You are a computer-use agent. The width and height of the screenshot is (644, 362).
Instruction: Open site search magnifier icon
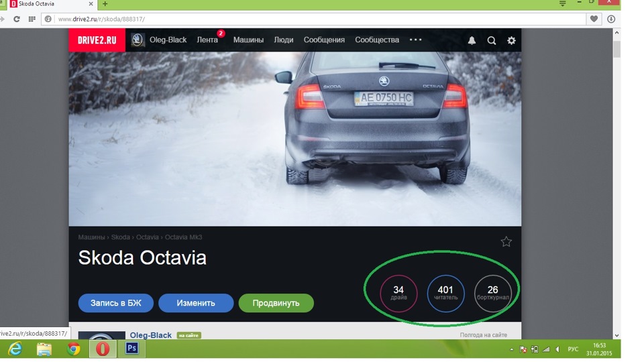click(x=492, y=40)
